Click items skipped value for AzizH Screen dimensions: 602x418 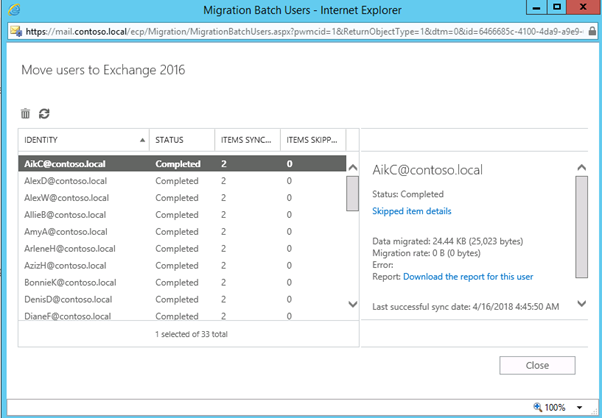pos(289,265)
